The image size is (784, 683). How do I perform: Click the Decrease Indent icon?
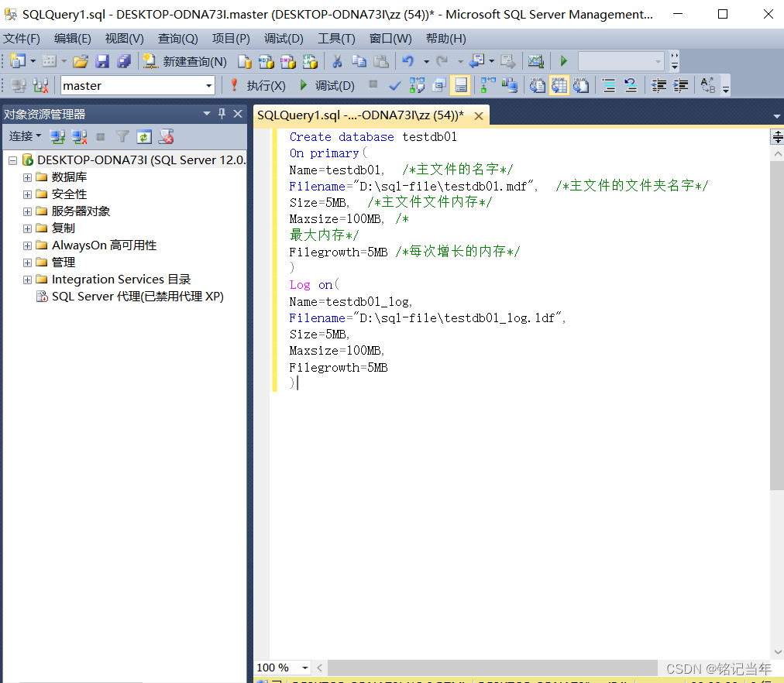coord(658,85)
